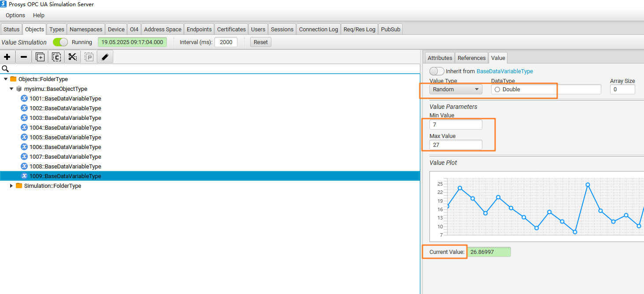This screenshot has height=294, width=644.
Task: Click the edit pencil toolbar icon
Action: 105,57
